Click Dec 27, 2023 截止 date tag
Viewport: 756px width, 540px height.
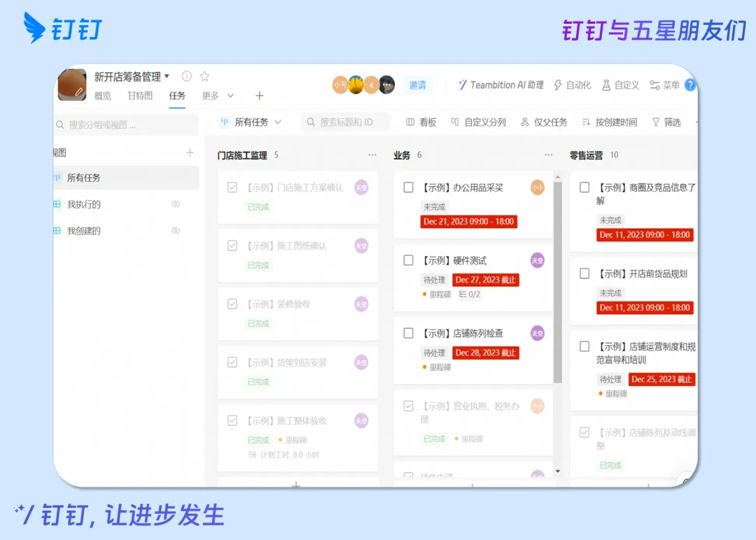click(486, 280)
